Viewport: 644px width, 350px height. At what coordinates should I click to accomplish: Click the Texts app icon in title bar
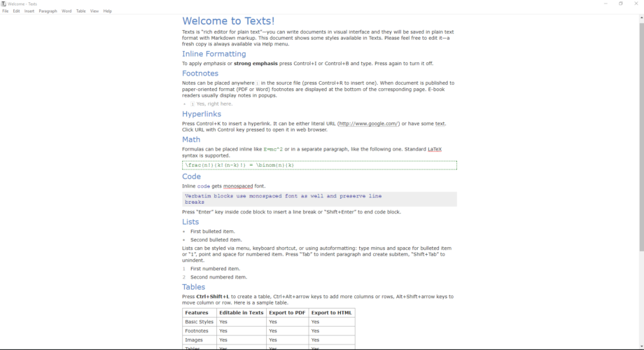click(3, 3)
